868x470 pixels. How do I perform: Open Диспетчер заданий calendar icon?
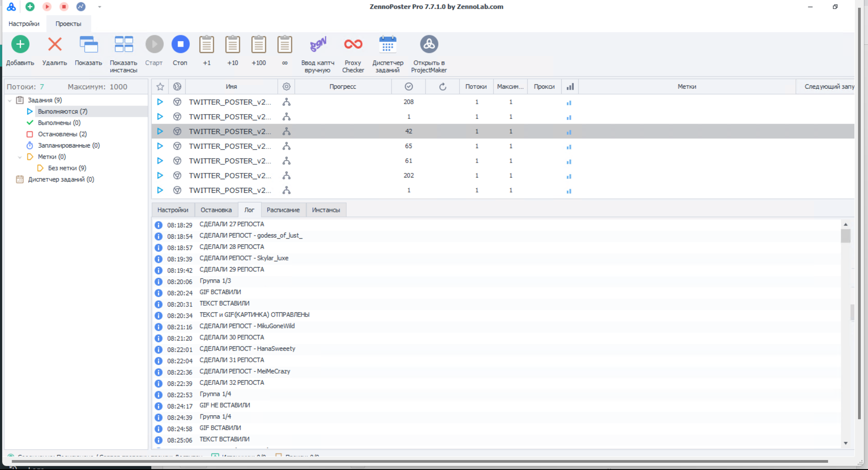(x=387, y=44)
